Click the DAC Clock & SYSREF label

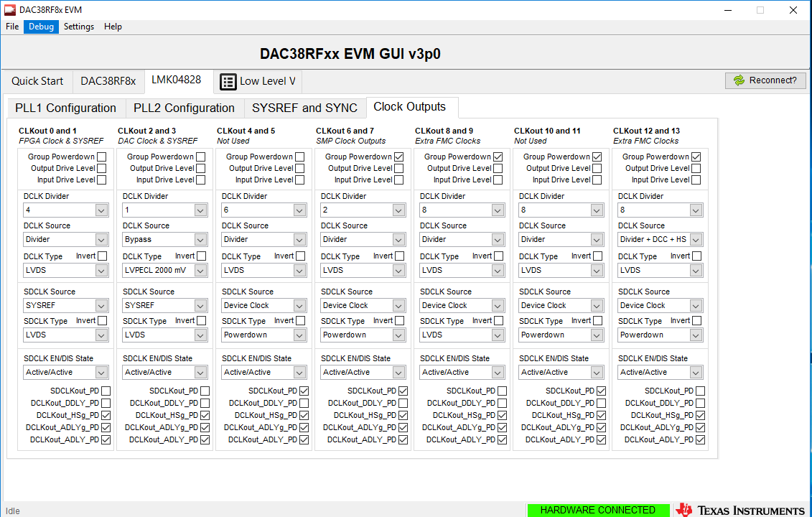tap(157, 141)
